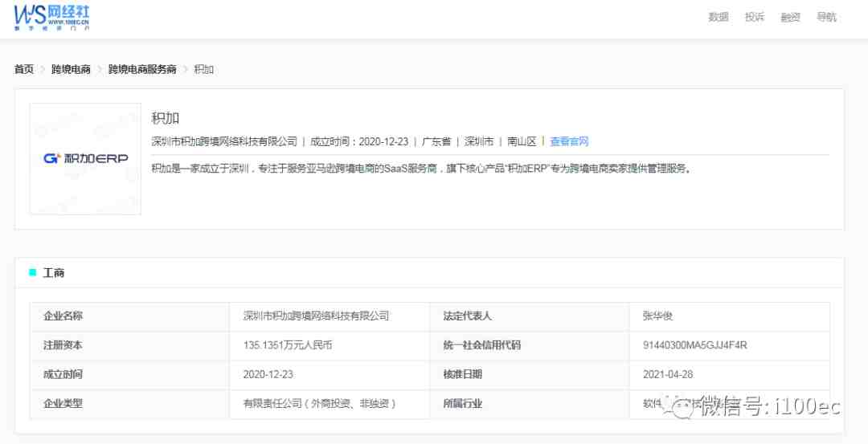Click the 南山区 location text
The image size is (868, 444).
(x=522, y=141)
